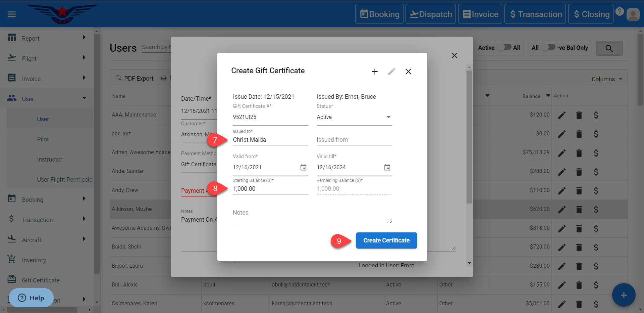Click the plus icon in Create Gift Certificate header
This screenshot has height=313, width=644.
[375, 72]
